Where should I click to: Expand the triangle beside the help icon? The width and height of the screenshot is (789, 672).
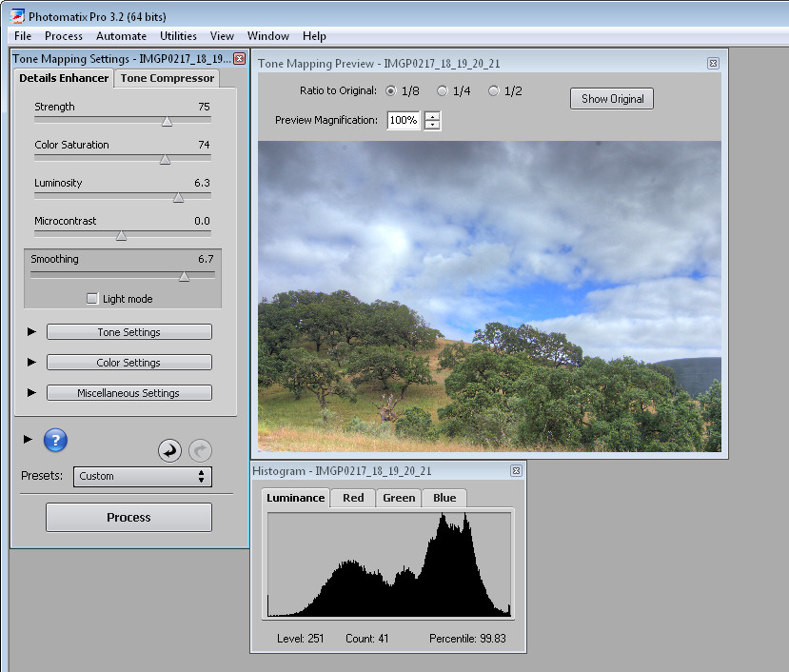[29, 440]
